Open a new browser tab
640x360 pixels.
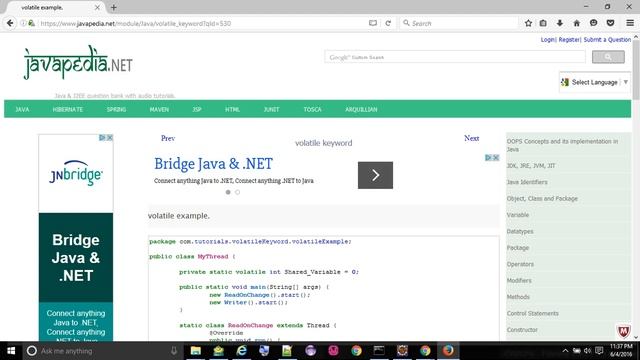click(113, 7)
